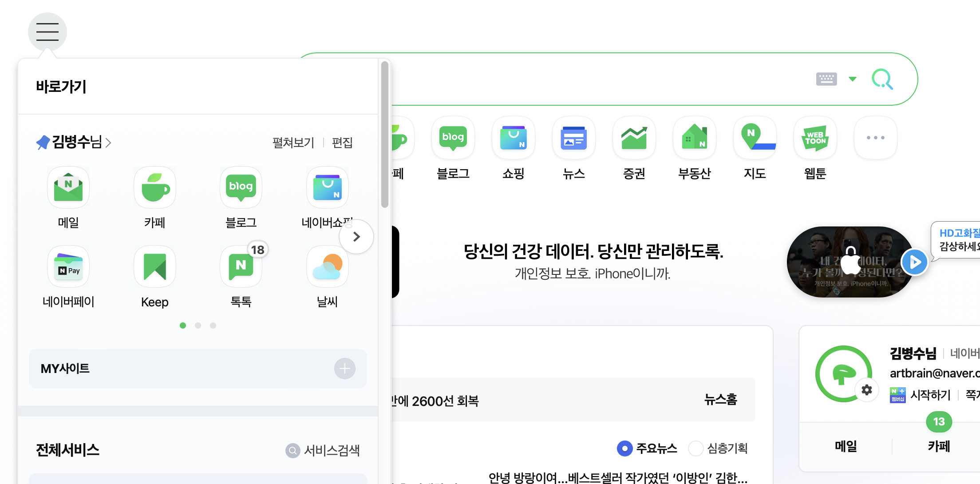Screen dimensions: 980x484
Task: Go to 뉴스홈 link
Action: (720, 400)
